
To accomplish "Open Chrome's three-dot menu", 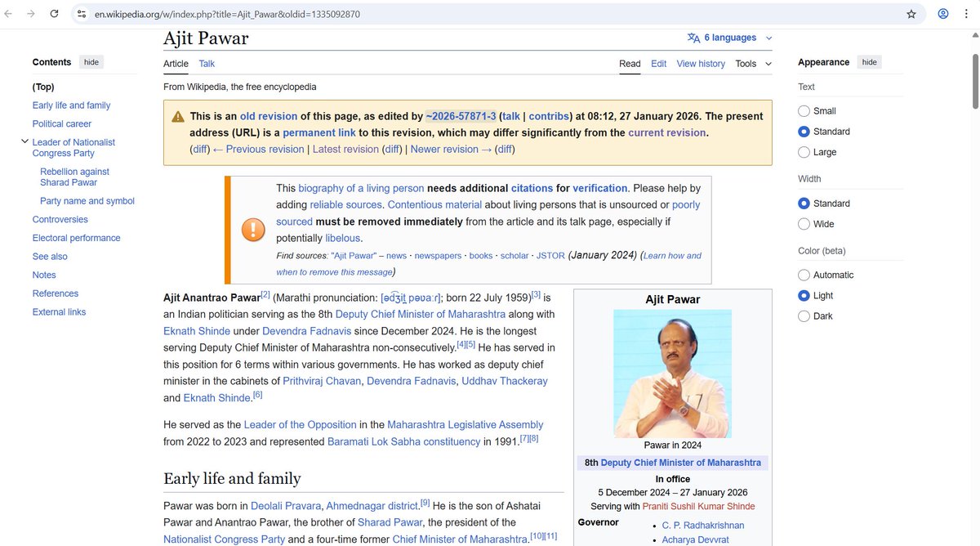I will [968, 14].
